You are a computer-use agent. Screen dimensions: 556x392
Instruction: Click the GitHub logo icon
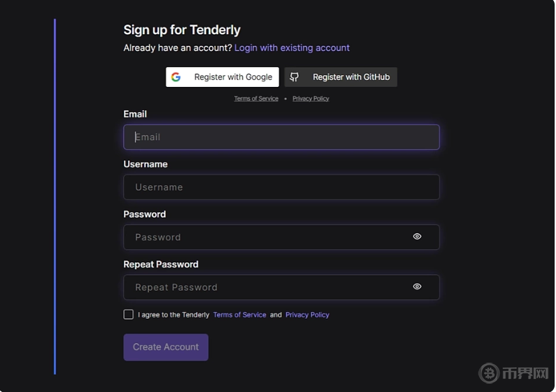tap(294, 77)
